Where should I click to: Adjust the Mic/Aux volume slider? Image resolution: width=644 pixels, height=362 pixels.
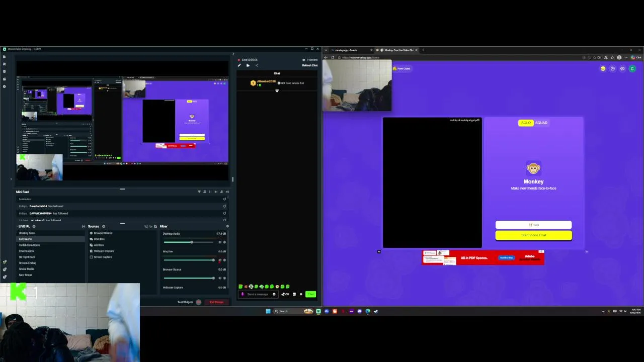click(189, 260)
